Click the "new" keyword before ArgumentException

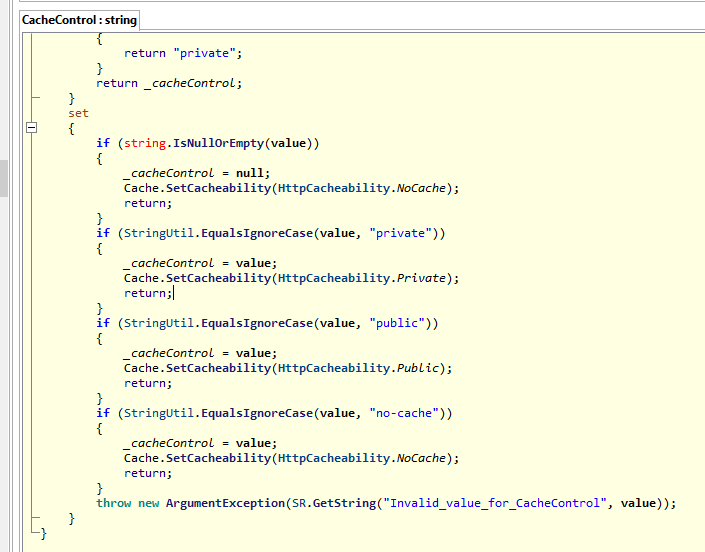(x=148, y=503)
